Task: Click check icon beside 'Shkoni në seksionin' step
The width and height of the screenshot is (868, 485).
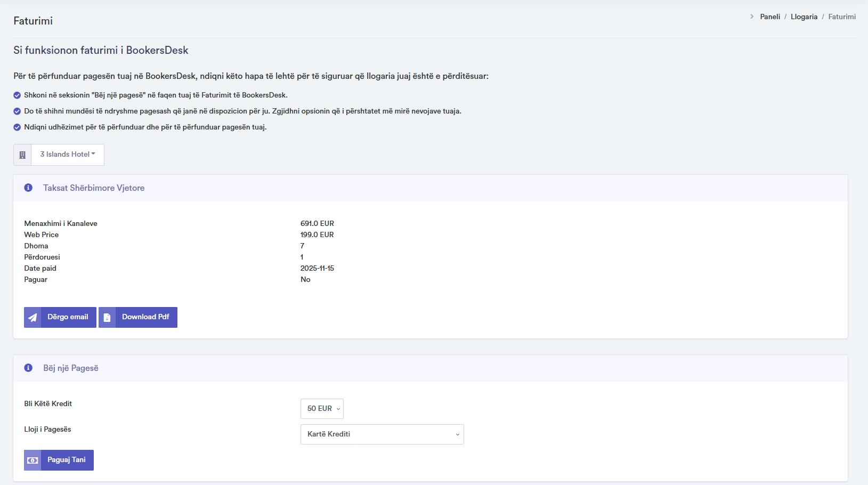Action: pyautogui.click(x=17, y=95)
